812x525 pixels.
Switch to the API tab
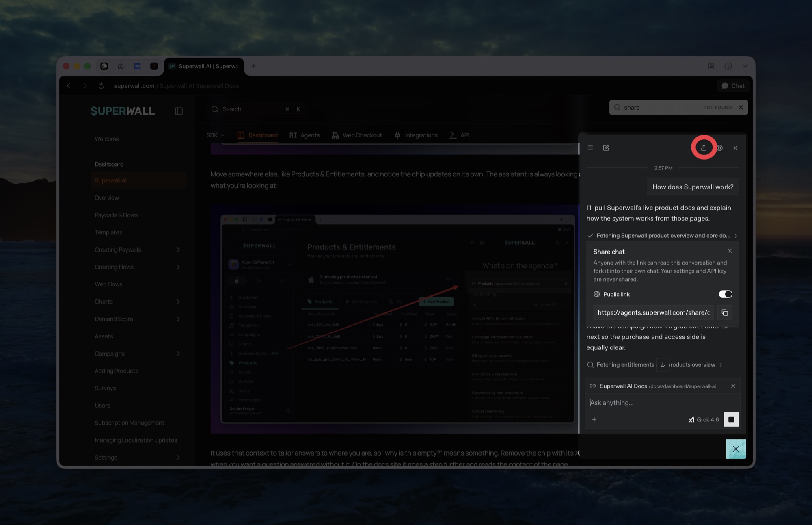tap(459, 135)
